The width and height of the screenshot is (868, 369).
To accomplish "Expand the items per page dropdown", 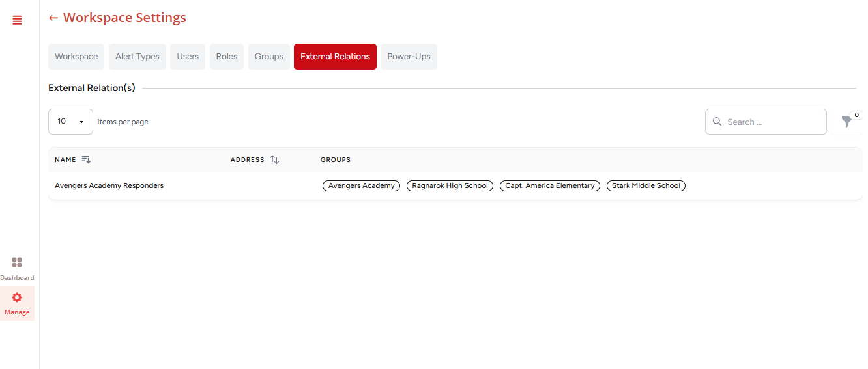I will (70, 122).
